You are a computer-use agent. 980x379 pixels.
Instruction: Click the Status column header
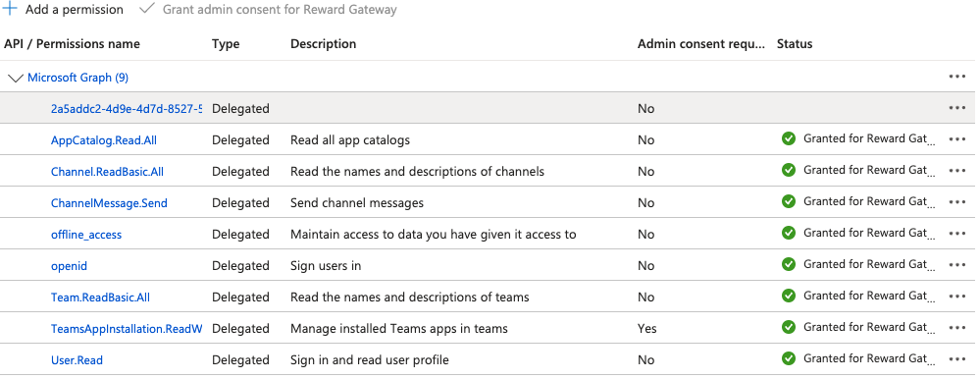coord(795,44)
